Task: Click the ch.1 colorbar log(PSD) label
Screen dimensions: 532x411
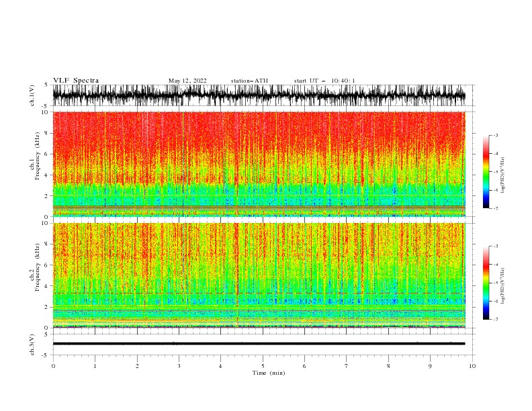Action: [x=503, y=175]
